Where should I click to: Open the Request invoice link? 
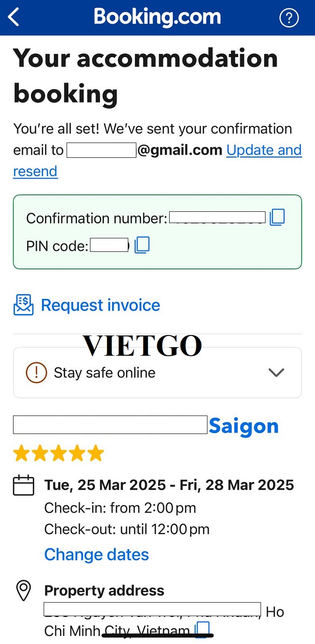(100, 305)
